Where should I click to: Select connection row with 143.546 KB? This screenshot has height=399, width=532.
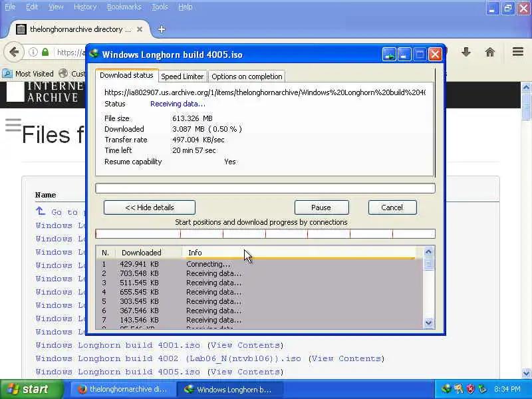point(259,320)
